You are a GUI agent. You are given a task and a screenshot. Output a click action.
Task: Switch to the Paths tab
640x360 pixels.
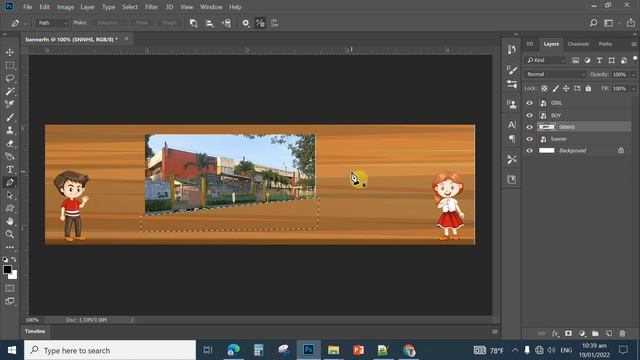point(605,44)
